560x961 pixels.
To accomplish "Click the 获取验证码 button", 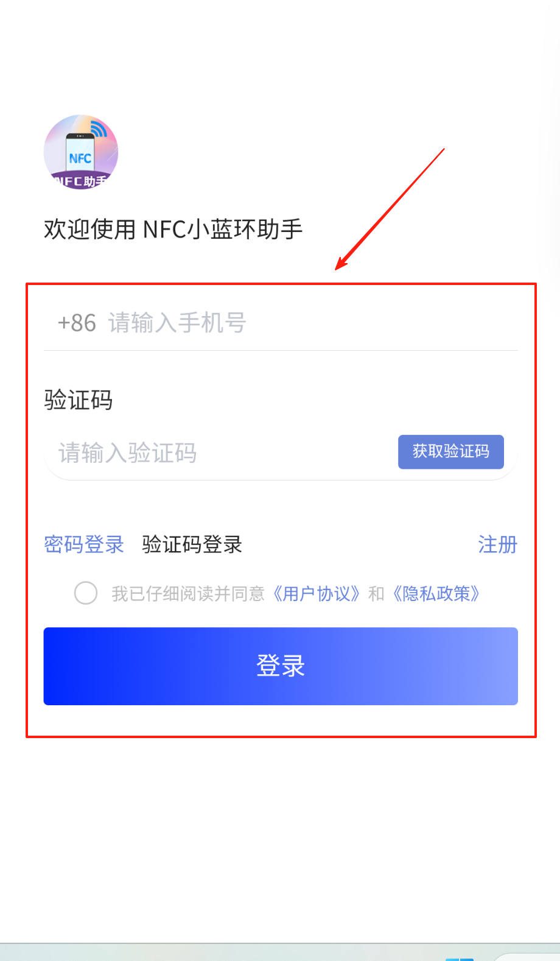I will click(451, 452).
